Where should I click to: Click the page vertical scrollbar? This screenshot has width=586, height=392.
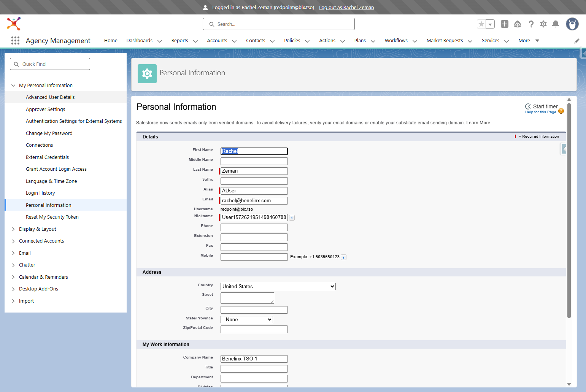point(569,210)
